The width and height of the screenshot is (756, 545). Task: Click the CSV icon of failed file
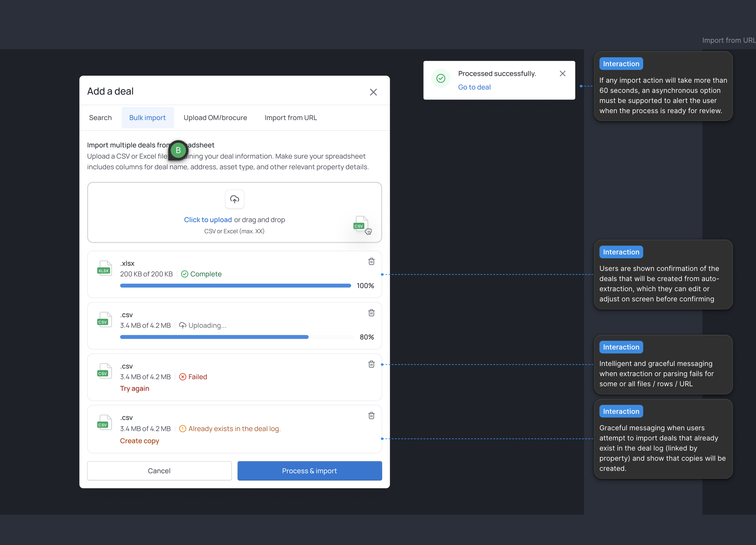[x=104, y=371]
